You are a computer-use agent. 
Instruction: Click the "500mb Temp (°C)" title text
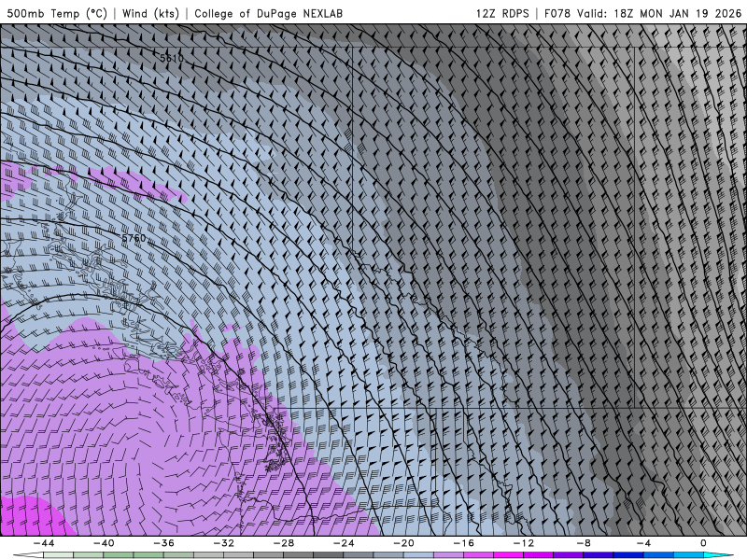coord(57,13)
